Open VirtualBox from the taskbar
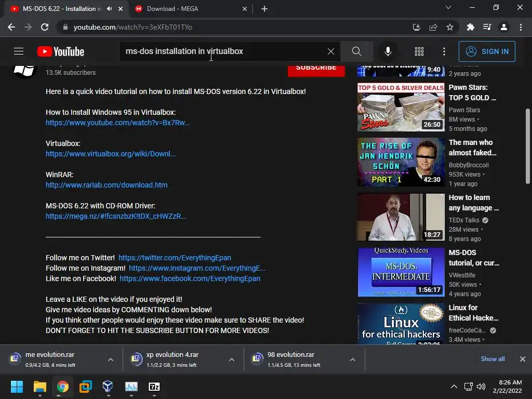The width and height of the screenshot is (532, 399). pyautogui.click(x=108, y=387)
